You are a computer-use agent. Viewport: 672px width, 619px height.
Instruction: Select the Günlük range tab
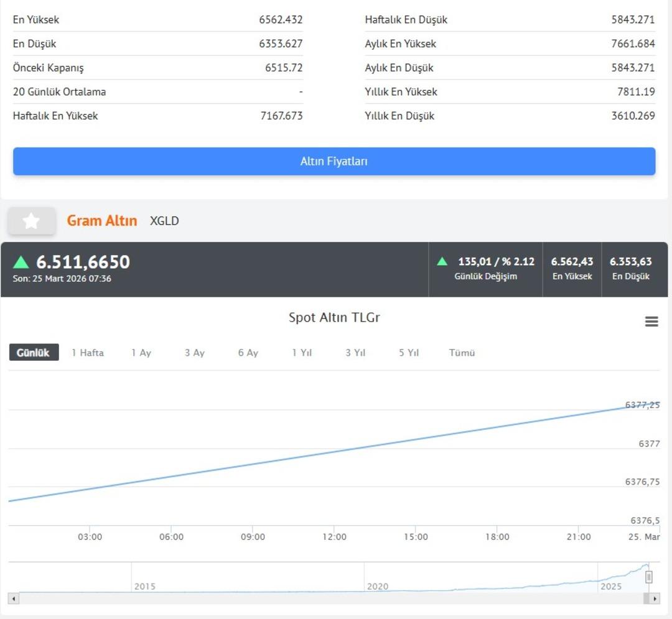pyautogui.click(x=34, y=353)
